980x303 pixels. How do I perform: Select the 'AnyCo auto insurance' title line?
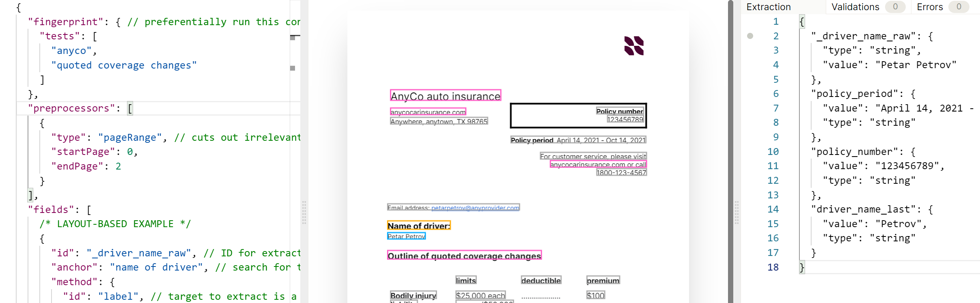point(445,96)
